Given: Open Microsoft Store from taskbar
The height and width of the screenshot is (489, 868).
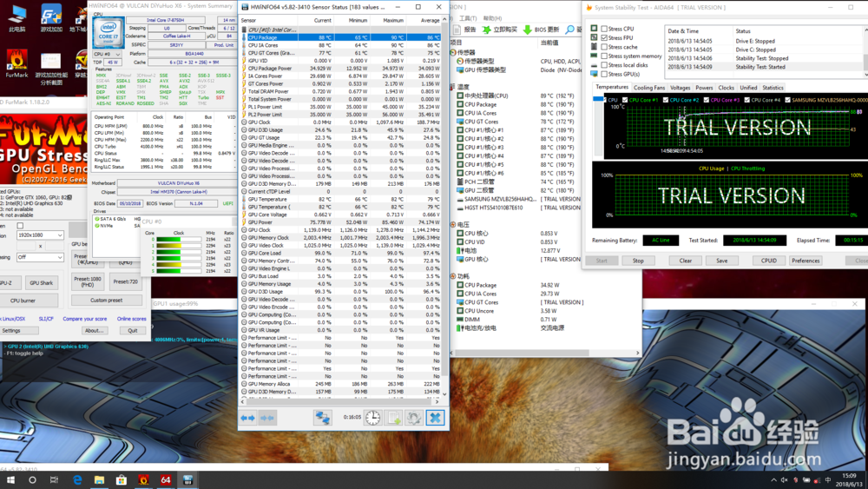Looking at the screenshot, I should point(122,480).
